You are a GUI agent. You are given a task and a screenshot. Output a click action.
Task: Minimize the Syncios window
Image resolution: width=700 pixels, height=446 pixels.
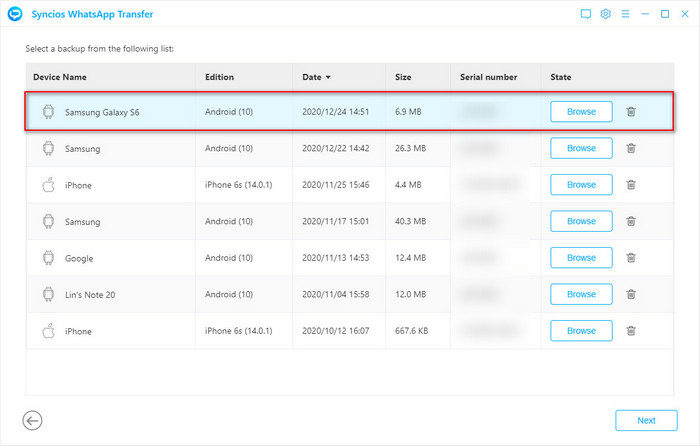(645, 14)
